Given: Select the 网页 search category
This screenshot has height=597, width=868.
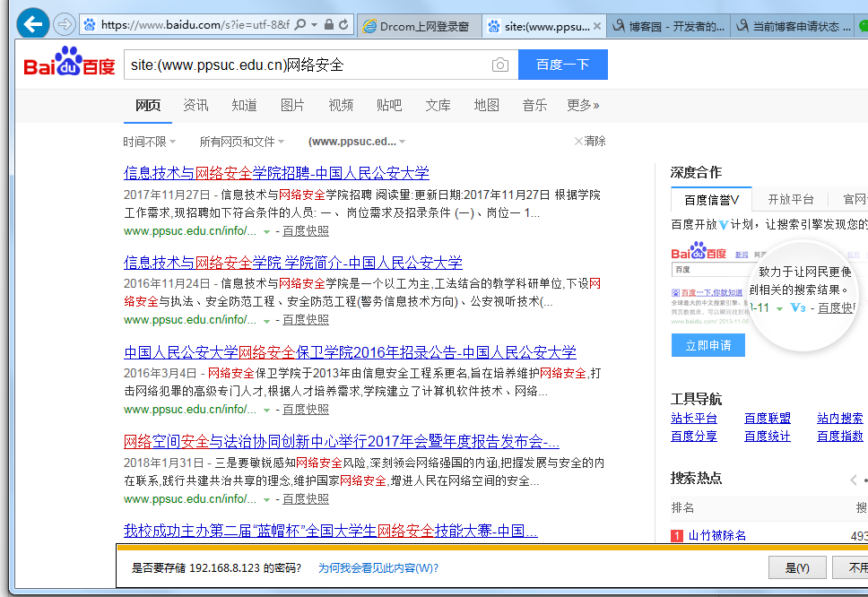Looking at the screenshot, I should click(148, 105).
